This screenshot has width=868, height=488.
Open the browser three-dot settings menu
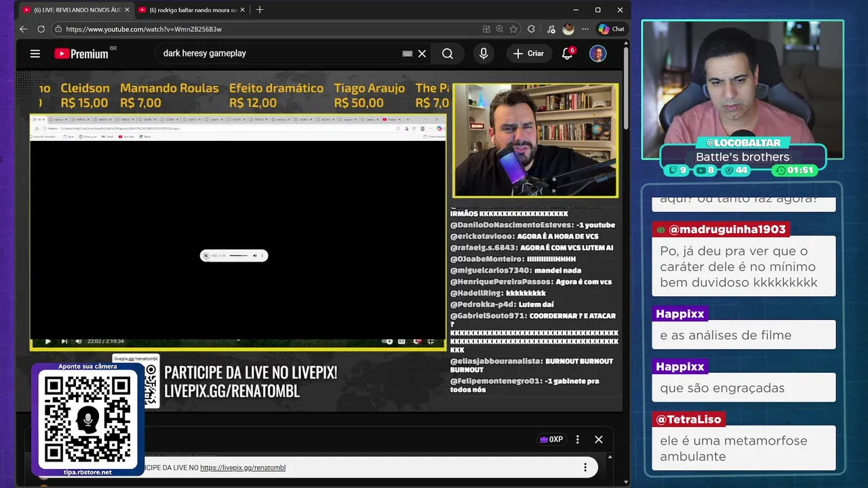(585, 29)
